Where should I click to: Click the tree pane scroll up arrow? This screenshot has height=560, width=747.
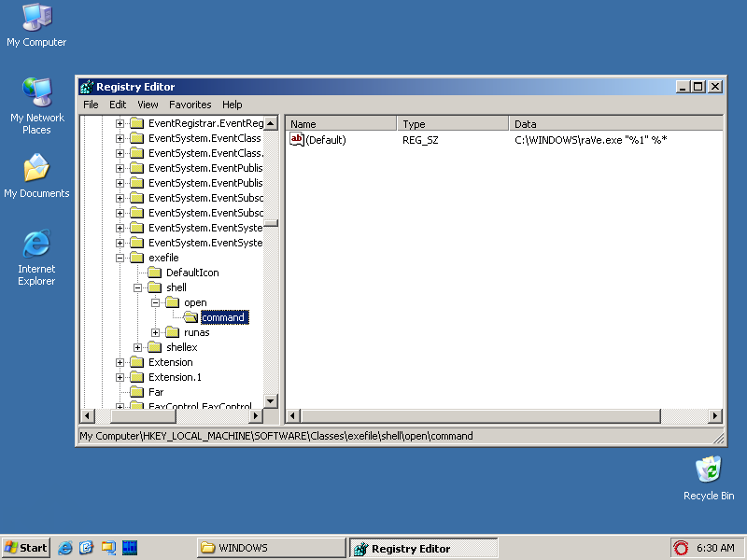(x=271, y=123)
